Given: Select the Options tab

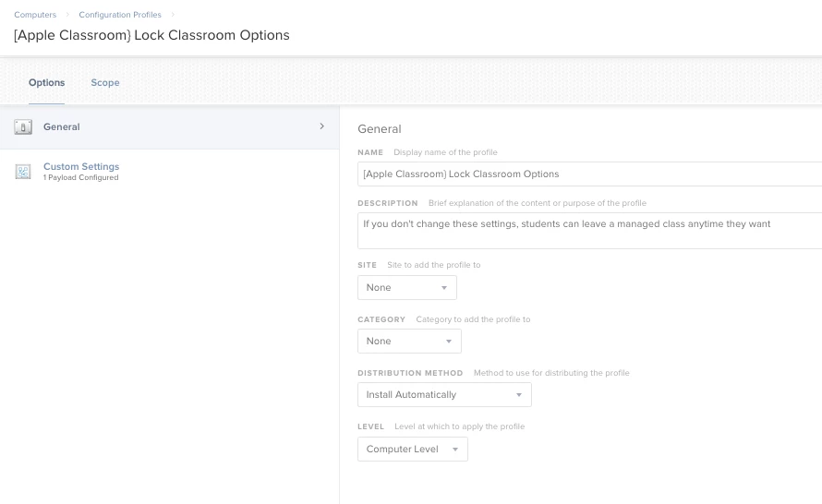Looking at the screenshot, I should (x=46, y=82).
